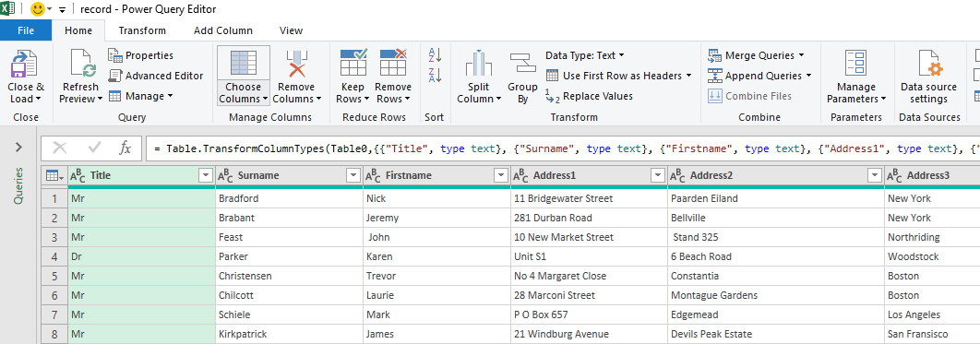
Task: Open the Address2 column filter dropdown
Action: 875,176
